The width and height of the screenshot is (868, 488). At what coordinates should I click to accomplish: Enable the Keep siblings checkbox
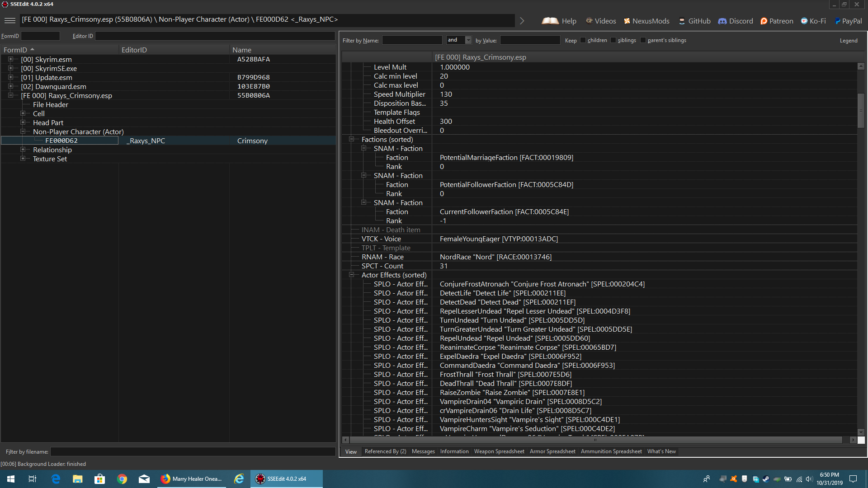[x=613, y=40]
